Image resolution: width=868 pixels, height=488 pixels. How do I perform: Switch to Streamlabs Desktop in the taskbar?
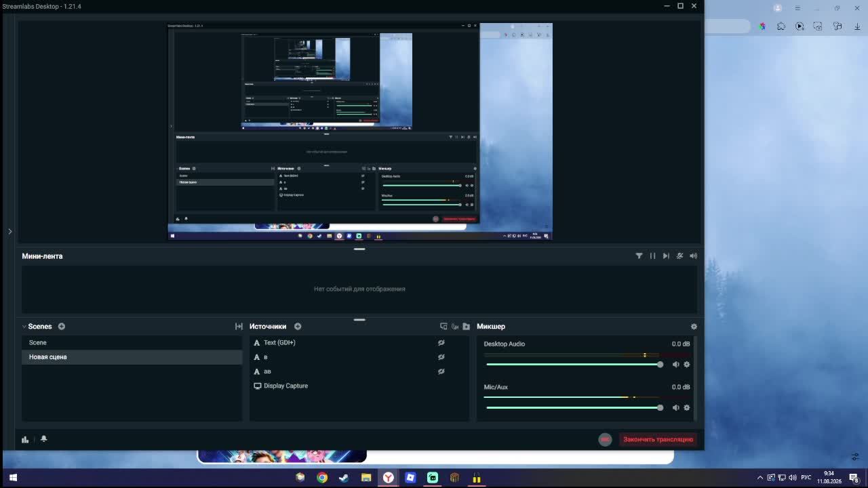pyautogui.click(x=432, y=478)
